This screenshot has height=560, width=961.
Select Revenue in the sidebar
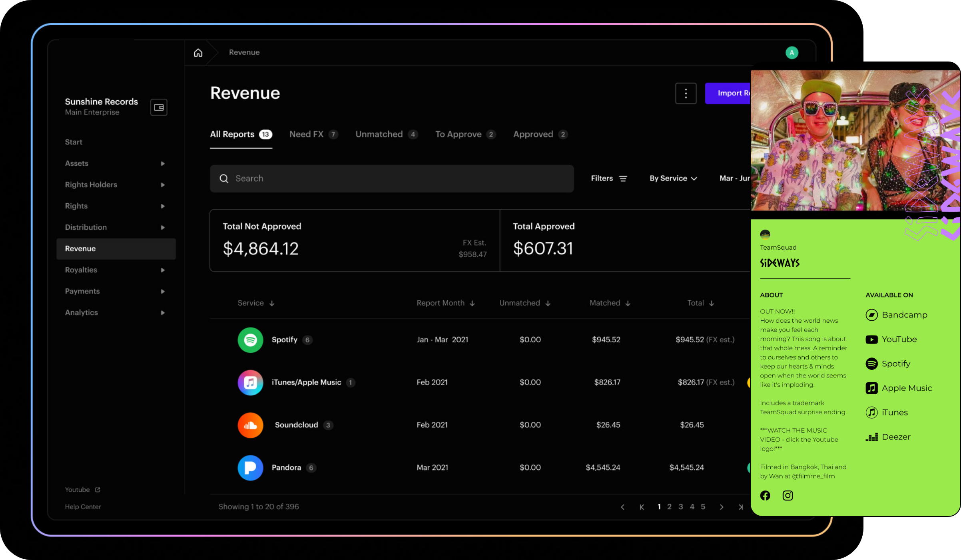pos(116,249)
